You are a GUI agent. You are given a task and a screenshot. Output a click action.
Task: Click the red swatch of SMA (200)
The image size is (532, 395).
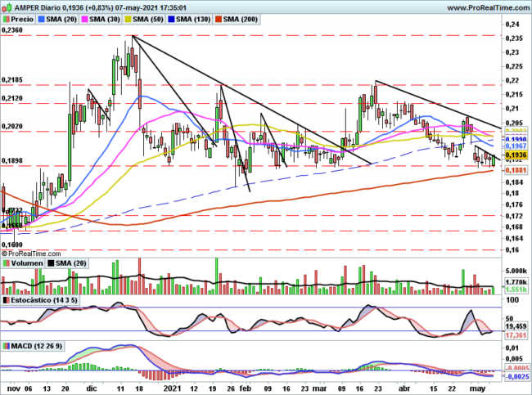pyautogui.click(x=219, y=20)
